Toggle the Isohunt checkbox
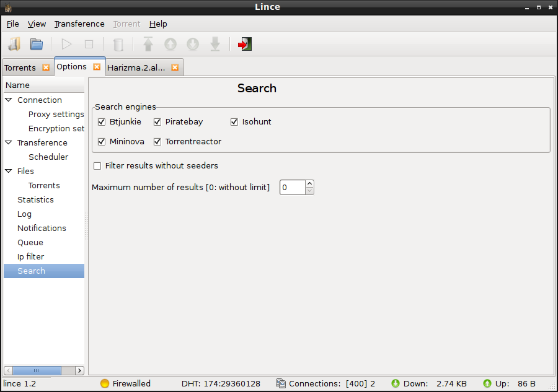Screen dimensions: 558x392 (x=234, y=122)
